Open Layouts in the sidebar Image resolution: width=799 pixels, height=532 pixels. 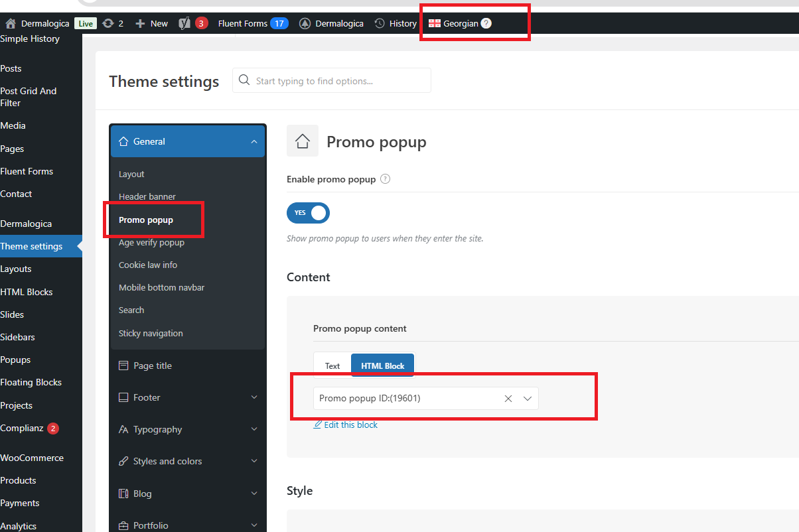[16, 269]
